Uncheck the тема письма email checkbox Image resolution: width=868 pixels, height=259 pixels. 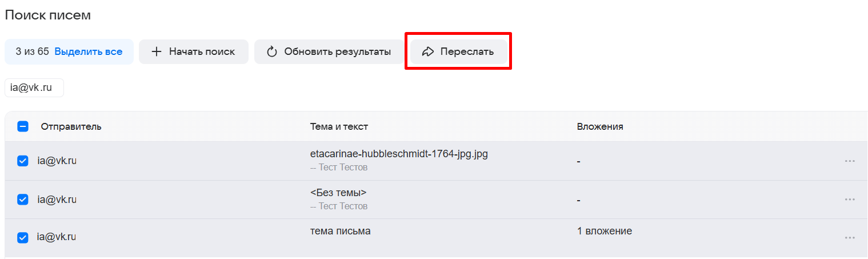[x=23, y=237]
